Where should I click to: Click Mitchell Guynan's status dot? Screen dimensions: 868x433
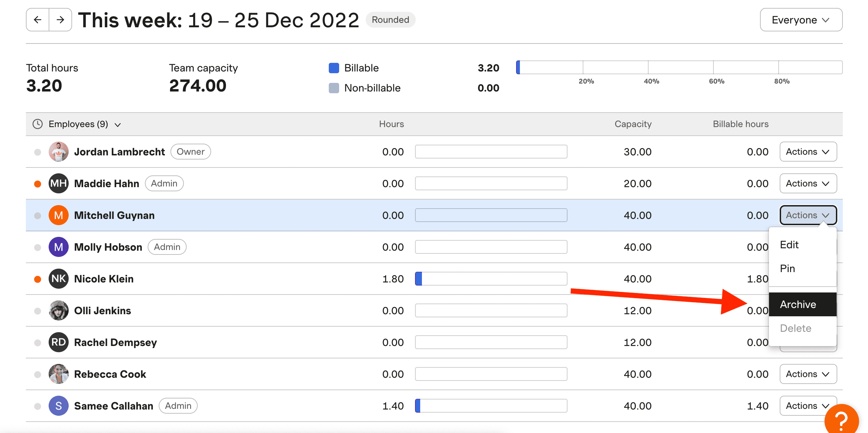(x=38, y=216)
